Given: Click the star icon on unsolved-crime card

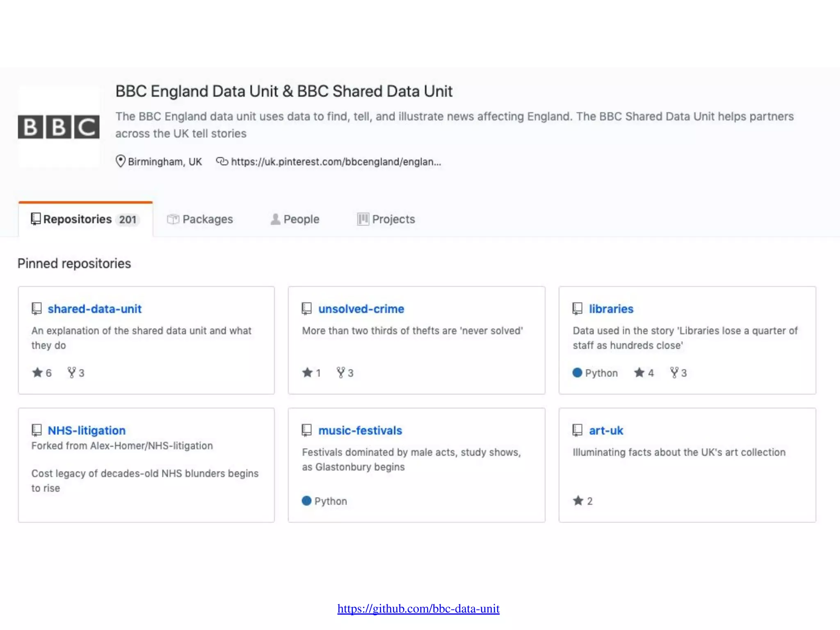Looking at the screenshot, I should 307,372.
